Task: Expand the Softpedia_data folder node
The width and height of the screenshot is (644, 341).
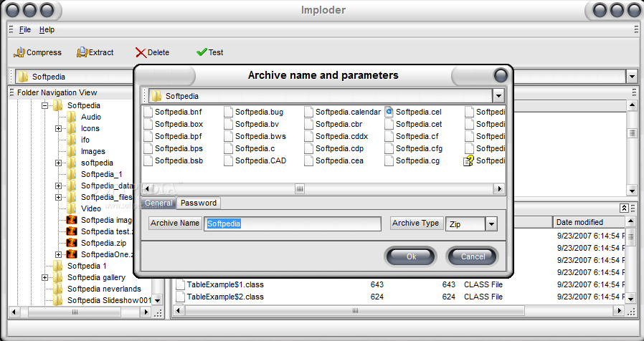Action: (x=58, y=186)
